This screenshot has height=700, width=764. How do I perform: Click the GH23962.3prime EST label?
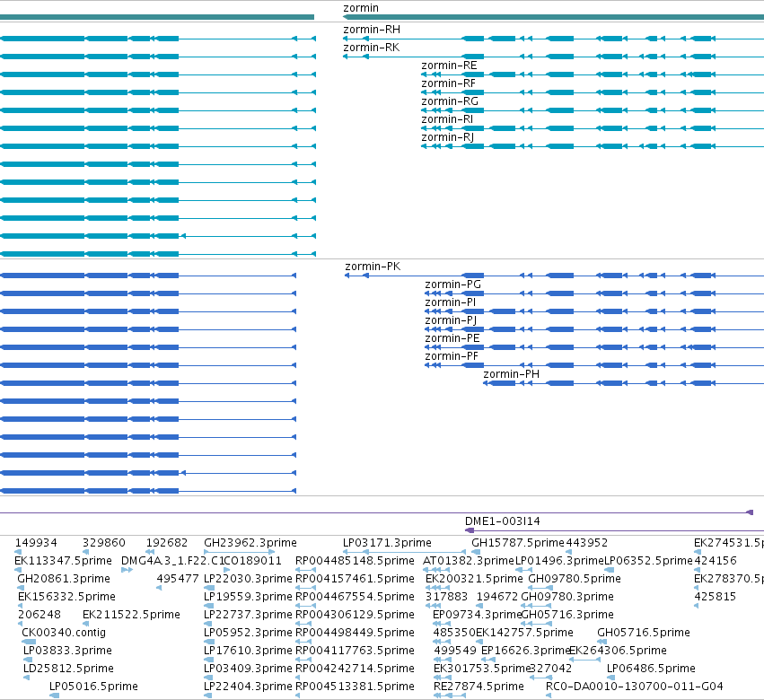point(250,543)
